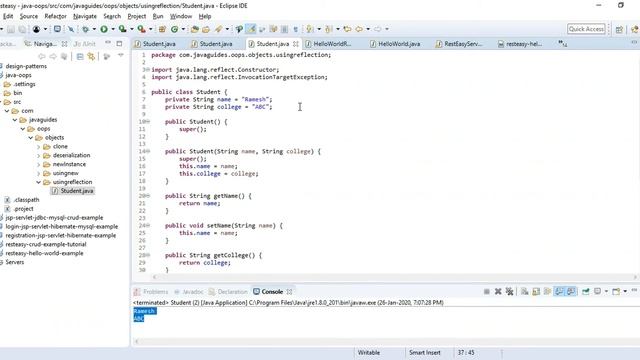Open the Refactor menu

(x=56, y=16)
